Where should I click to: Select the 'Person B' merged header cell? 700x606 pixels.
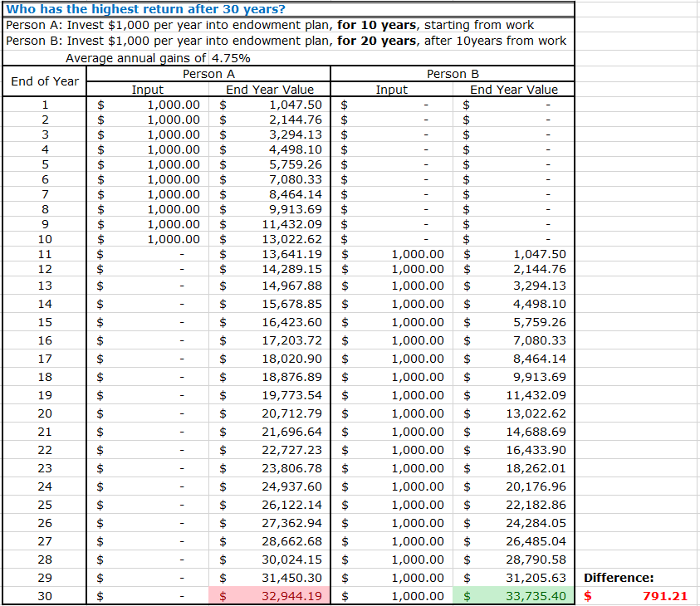[x=451, y=74]
